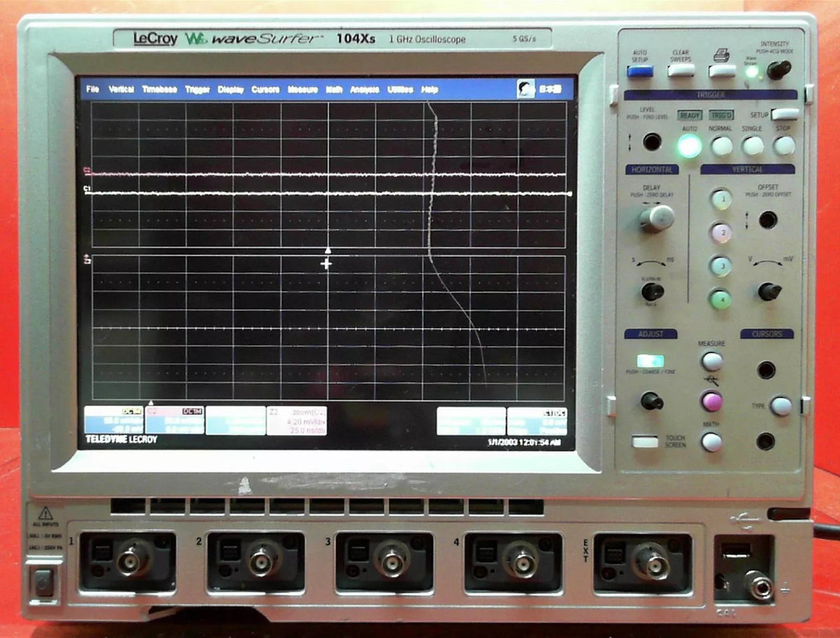Push the horizontal Delay knob
This screenshot has height=638, width=840.
tap(657, 218)
